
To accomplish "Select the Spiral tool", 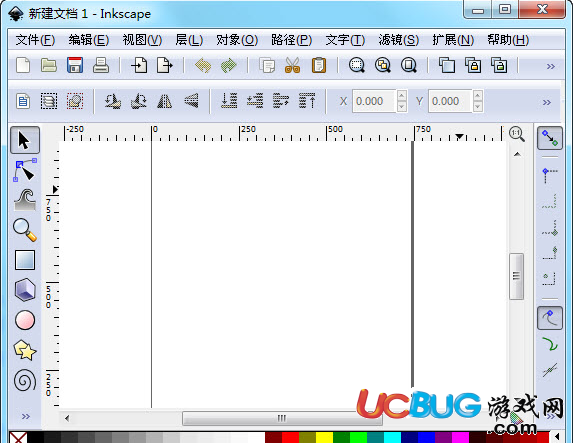I will point(25,380).
